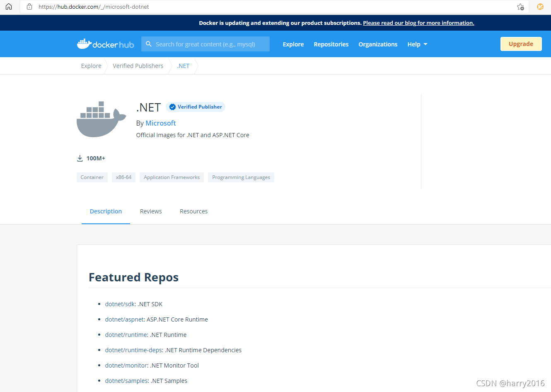Viewport: 551px width, 392px height.
Task: Select the Application Frameworks tag
Action: click(x=172, y=177)
